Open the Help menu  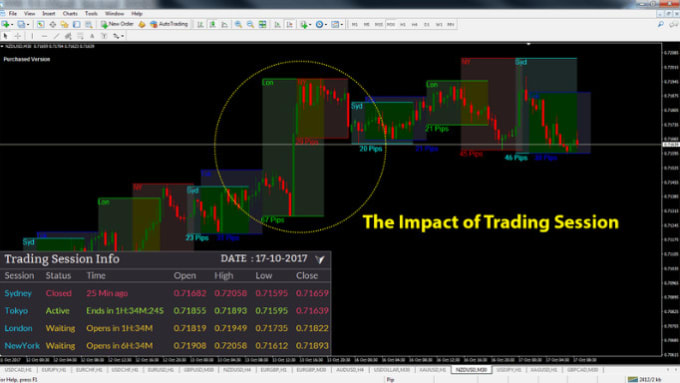137,13
